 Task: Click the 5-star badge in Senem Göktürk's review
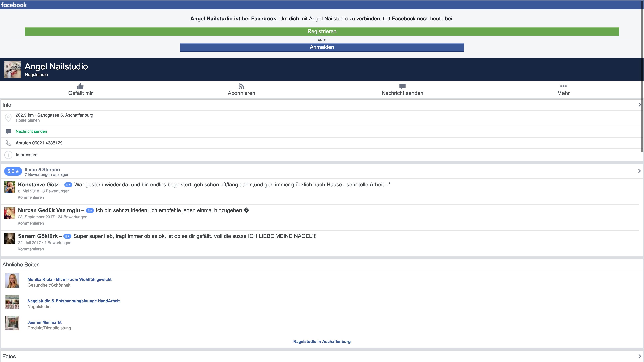pos(67,236)
